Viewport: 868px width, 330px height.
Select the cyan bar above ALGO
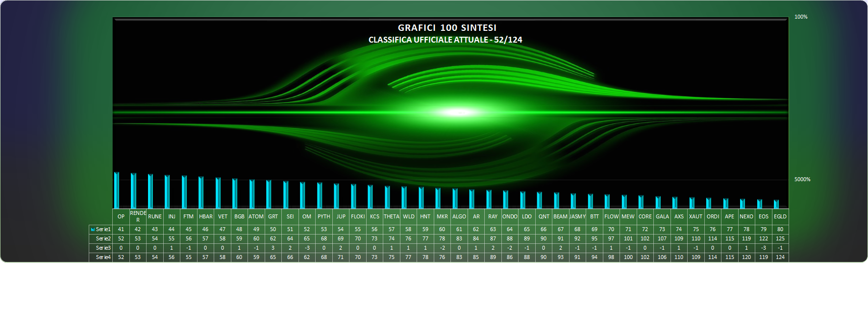455,199
